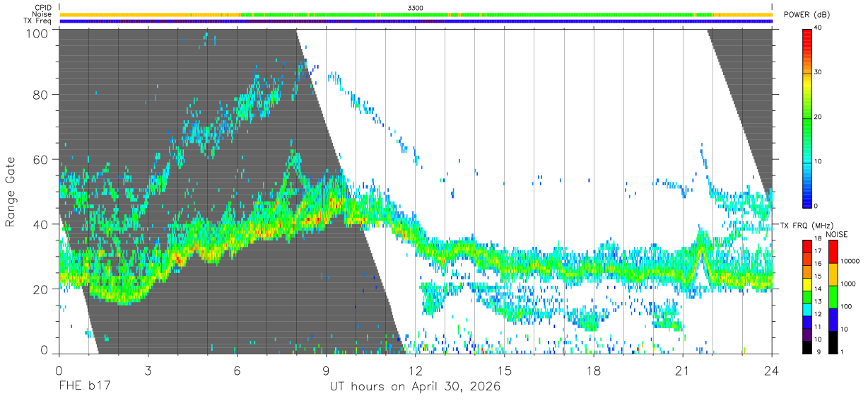Screen dimensions: 868x401
Task: Click the 'Range Gate' y-axis title
Action: 11,192
